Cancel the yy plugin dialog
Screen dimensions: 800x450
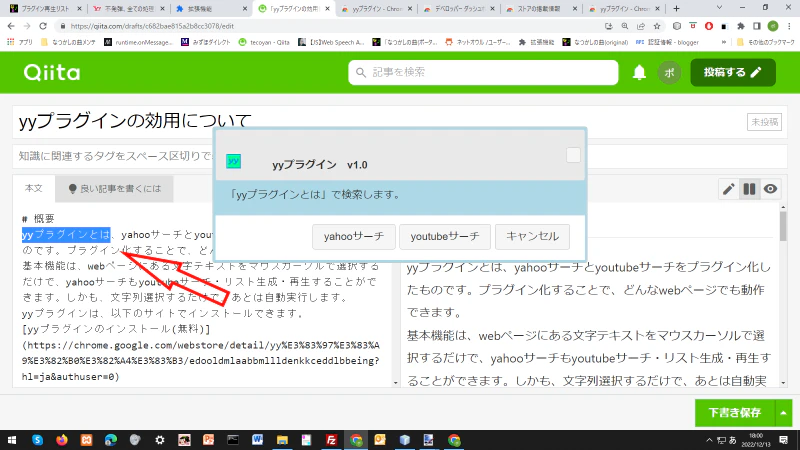click(532, 236)
